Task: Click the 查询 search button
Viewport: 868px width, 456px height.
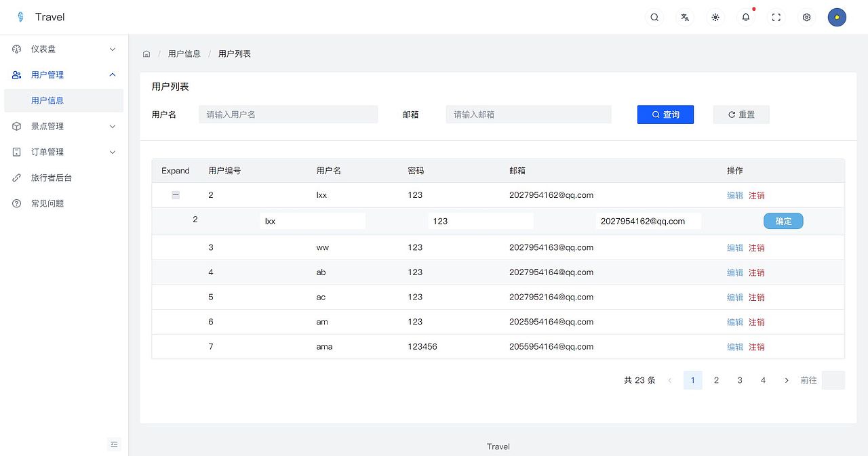Action: (665, 115)
